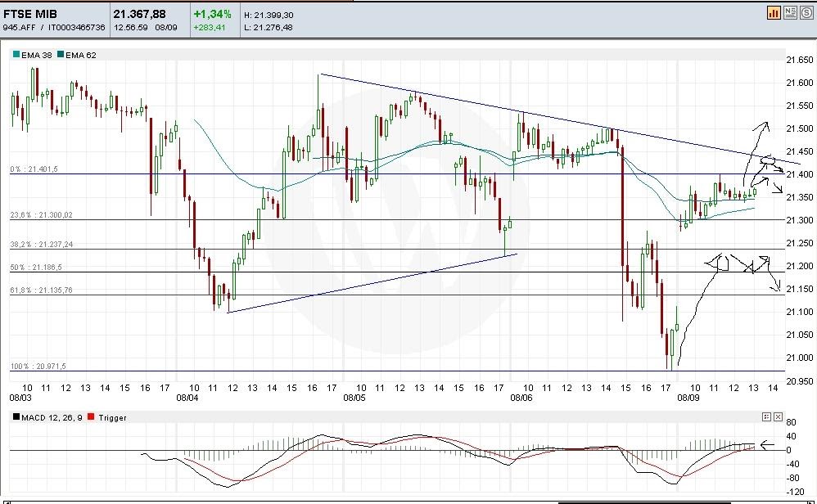Click the black MACD 12, 26, 9 swatch

pos(16,417)
